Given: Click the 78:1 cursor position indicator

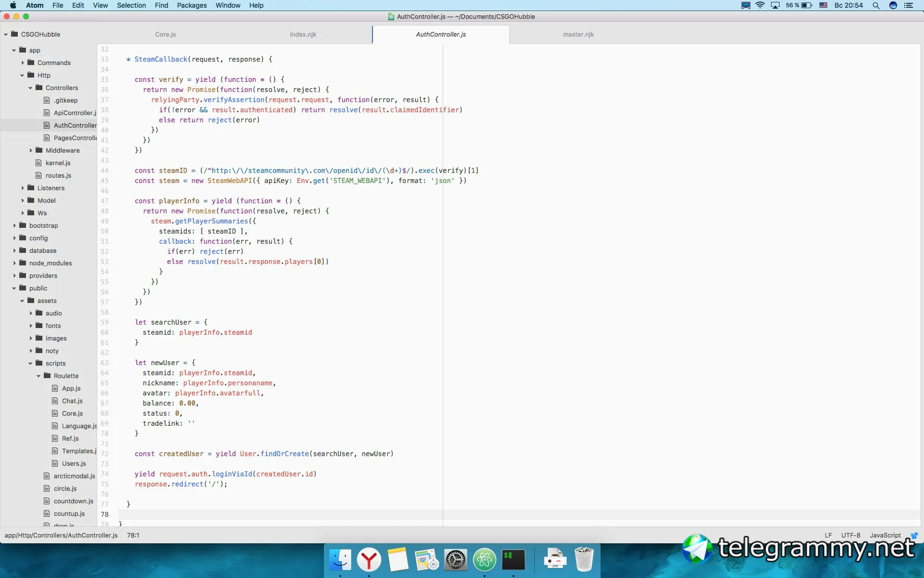Looking at the screenshot, I should point(133,535).
